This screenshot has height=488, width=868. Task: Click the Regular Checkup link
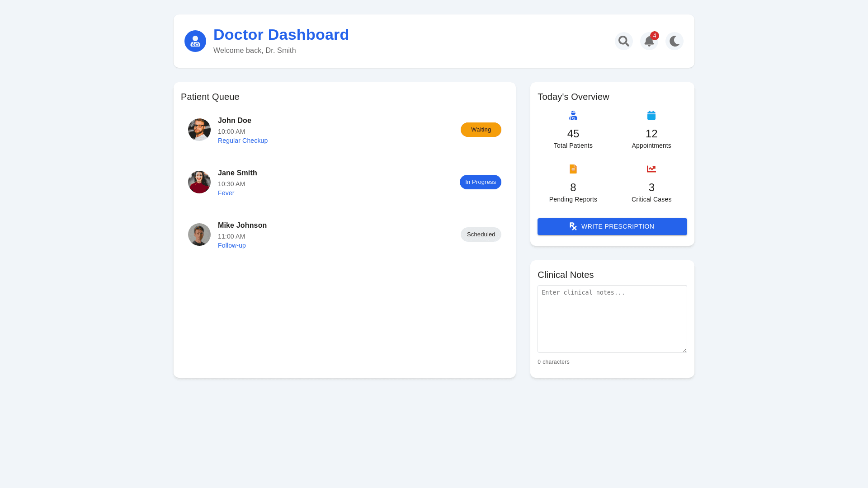[243, 141]
